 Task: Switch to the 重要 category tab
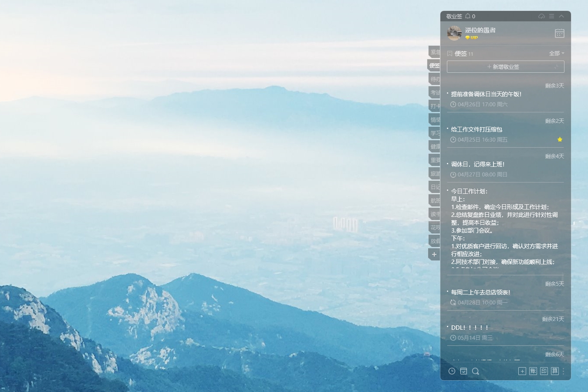[434, 160]
